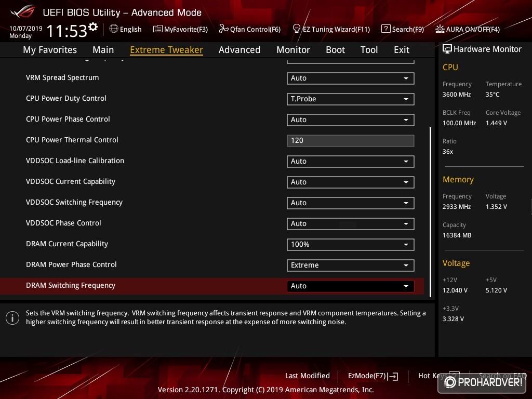Click memory capacity 16384 MB
The image size is (532, 399).
point(457,235)
